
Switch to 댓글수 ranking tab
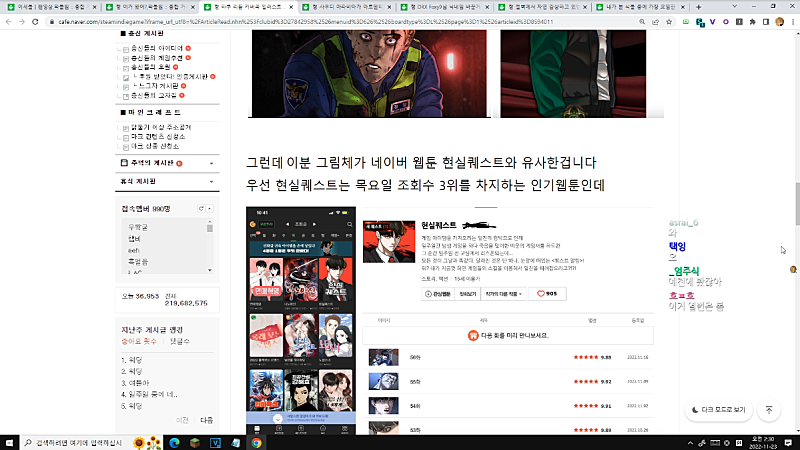click(180, 341)
